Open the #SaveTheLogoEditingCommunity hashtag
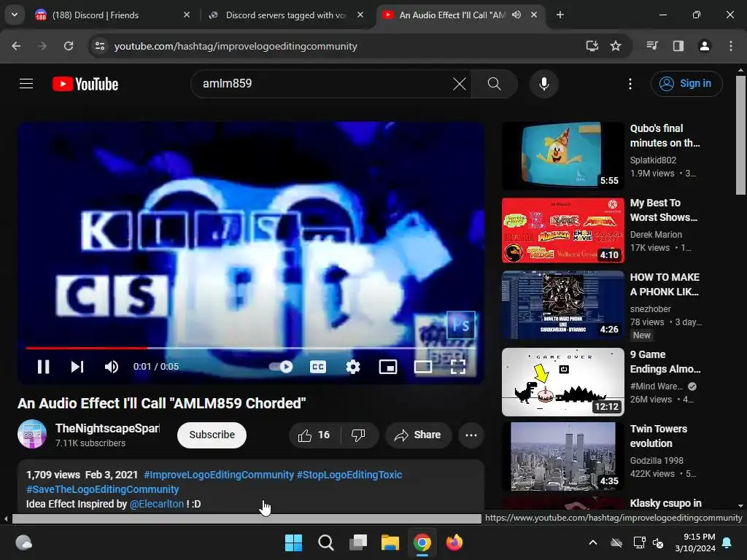This screenshot has width=747, height=560. pos(102,489)
